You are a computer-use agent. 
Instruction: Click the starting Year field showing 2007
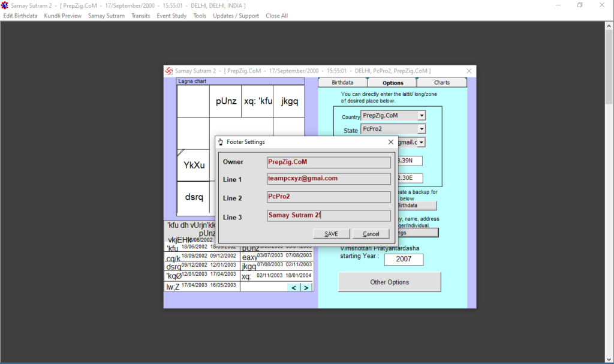404,259
